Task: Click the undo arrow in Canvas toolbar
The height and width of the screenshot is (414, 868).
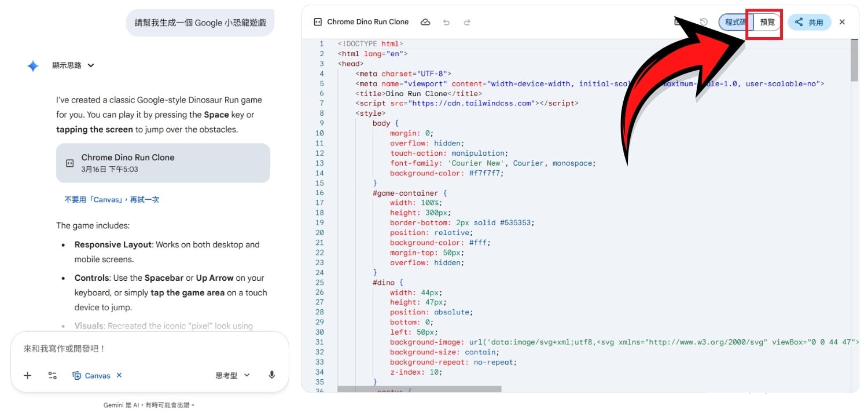Action: pos(446,22)
